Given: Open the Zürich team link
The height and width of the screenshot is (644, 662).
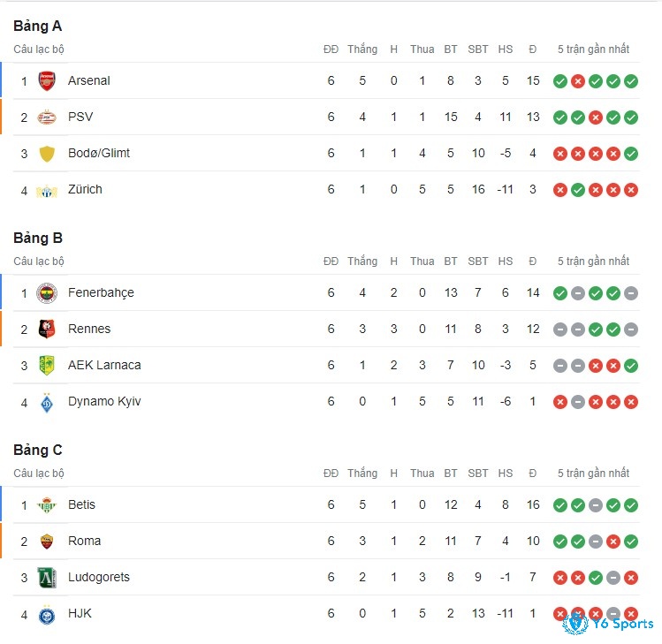Looking at the screenshot, I should click(x=85, y=189).
